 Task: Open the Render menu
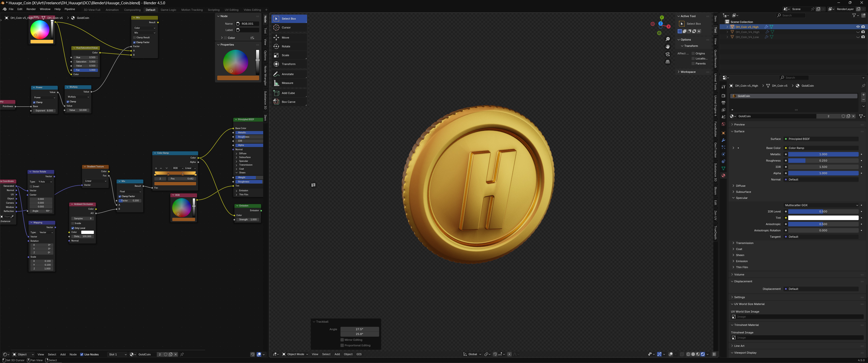pos(31,9)
